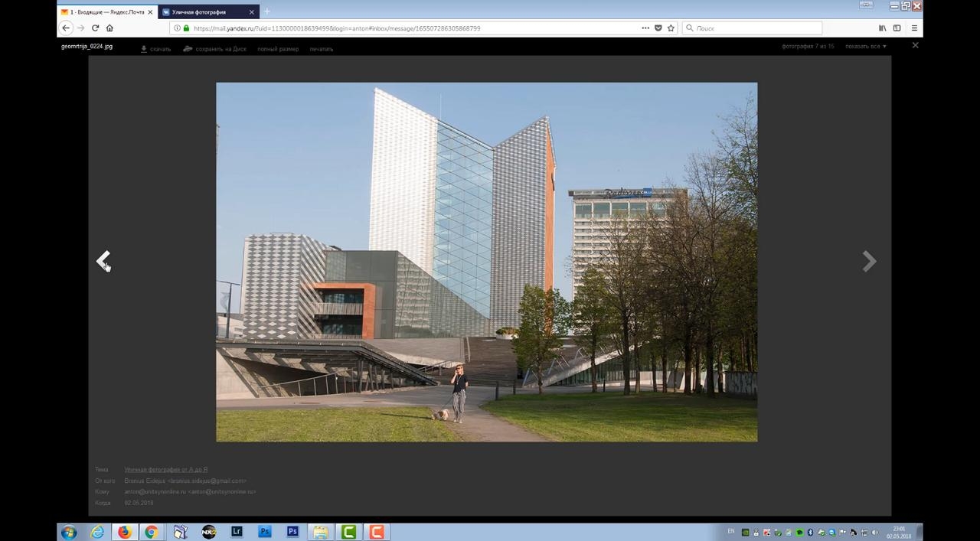Open Firefox hamburger menu

[914, 28]
